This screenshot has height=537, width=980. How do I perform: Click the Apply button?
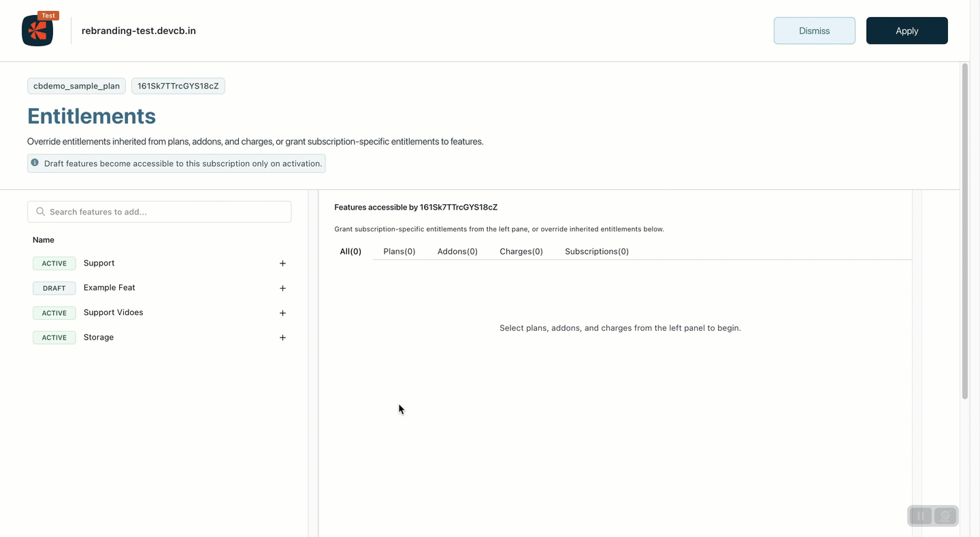(906, 31)
